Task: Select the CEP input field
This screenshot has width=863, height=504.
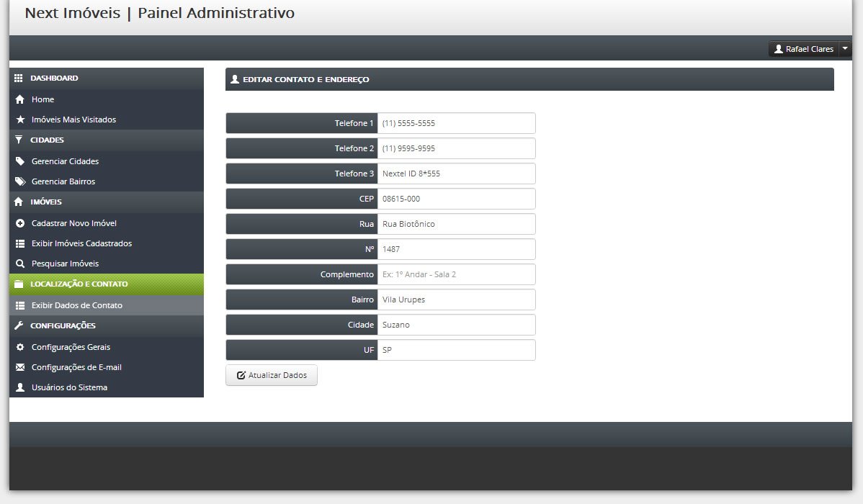Action: (x=456, y=199)
